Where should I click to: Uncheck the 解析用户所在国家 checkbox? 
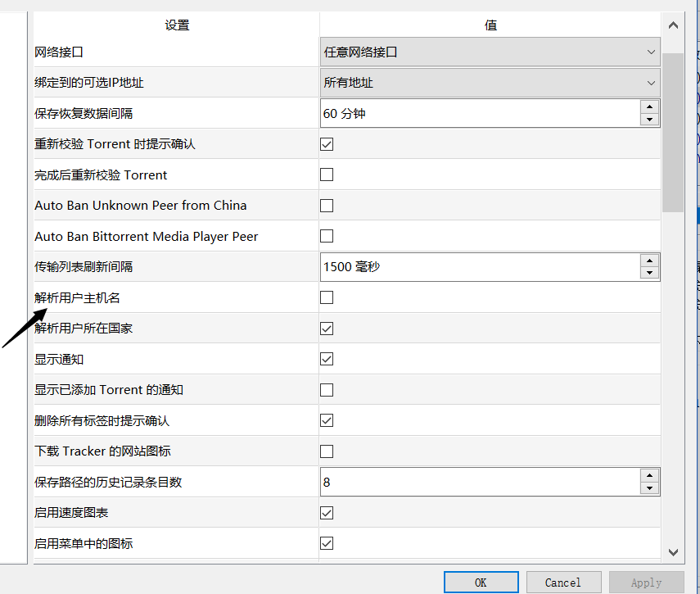click(327, 329)
